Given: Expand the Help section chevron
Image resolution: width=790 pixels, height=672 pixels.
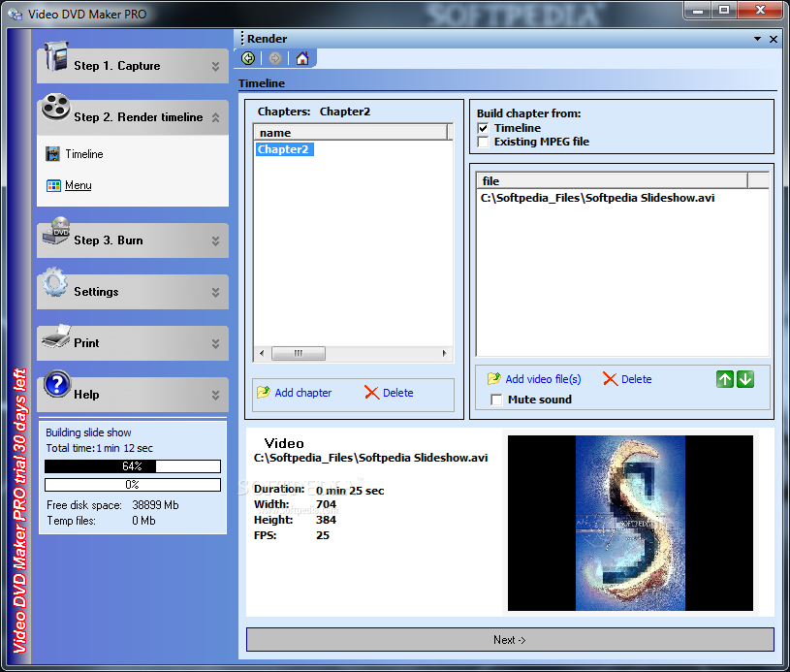Looking at the screenshot, I should pos(215,396).
